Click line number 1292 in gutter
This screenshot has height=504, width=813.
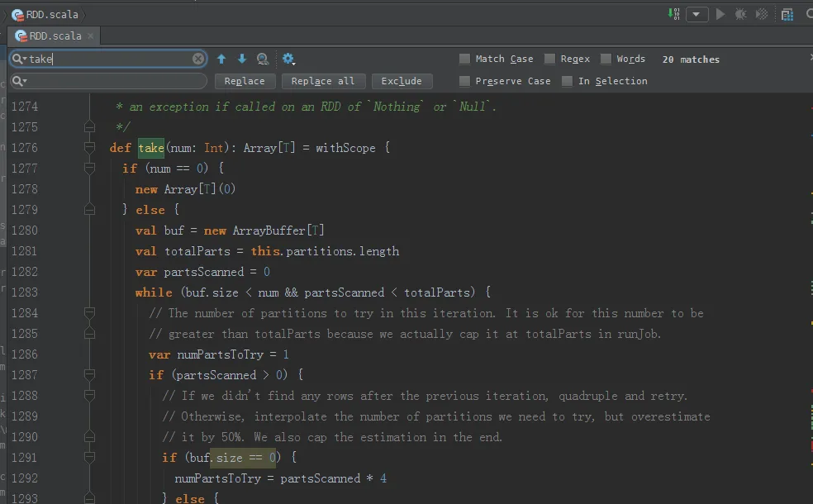click(24, 478)
